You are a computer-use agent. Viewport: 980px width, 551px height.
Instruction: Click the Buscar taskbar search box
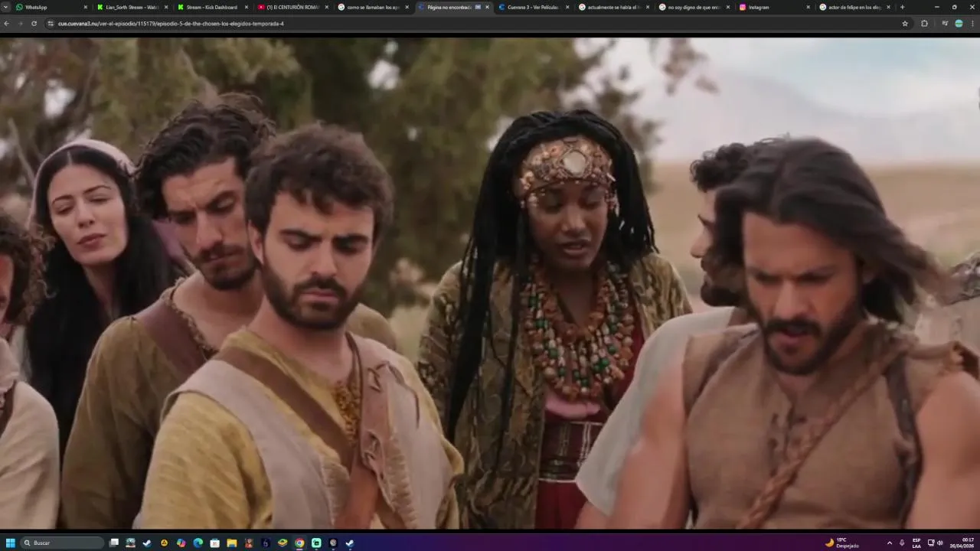62,543
